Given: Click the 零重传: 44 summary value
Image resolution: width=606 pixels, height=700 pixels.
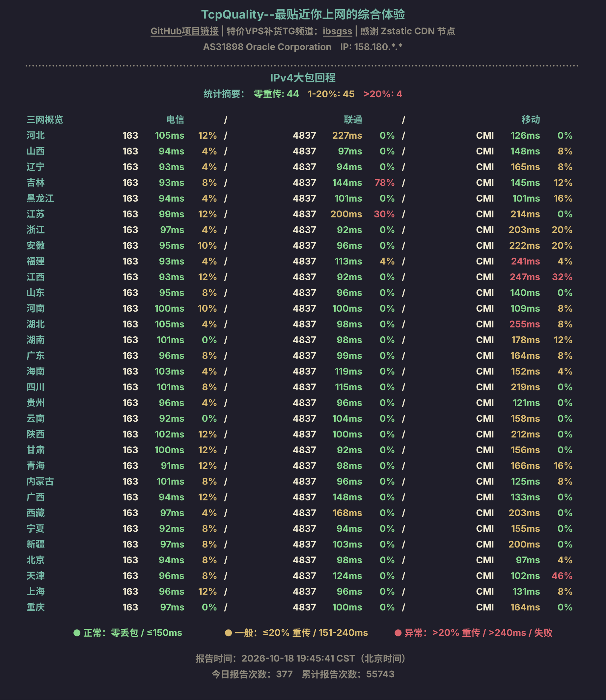Looking at the screenshot, I should (x=276, y=94).
